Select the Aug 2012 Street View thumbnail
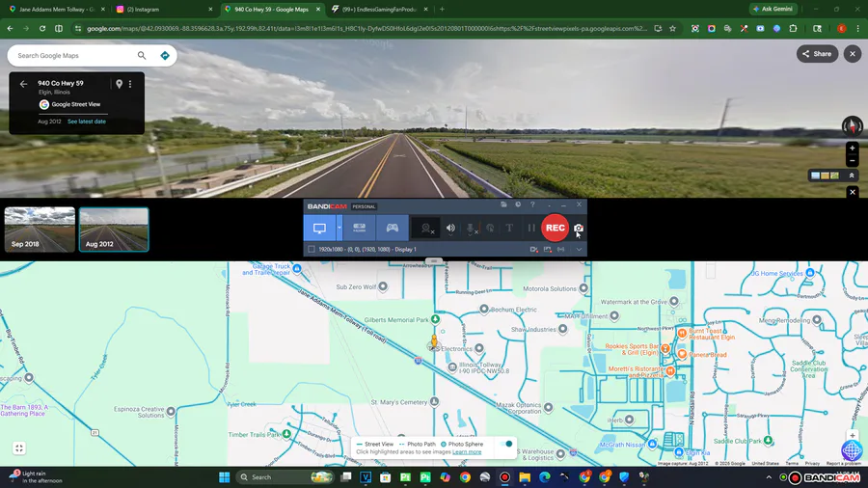The width and height of the screenshot is (868, 488). [x=114, y=230]
